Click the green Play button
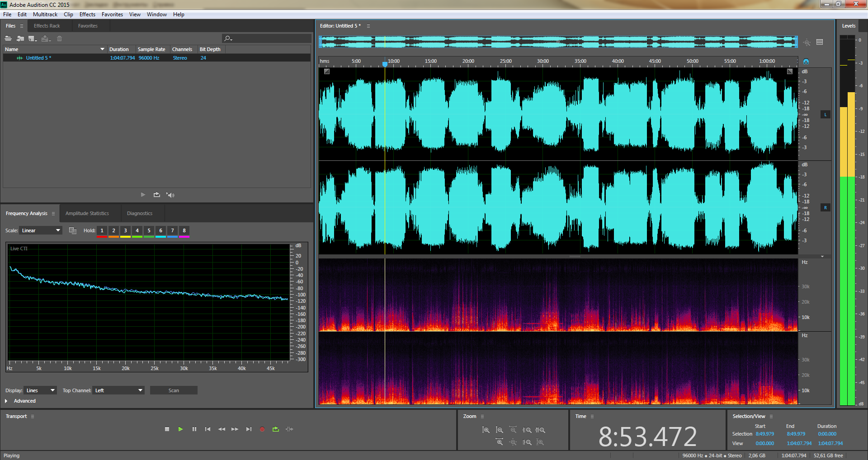This screenshot has height=460, width=868. [x=181, y=429]
